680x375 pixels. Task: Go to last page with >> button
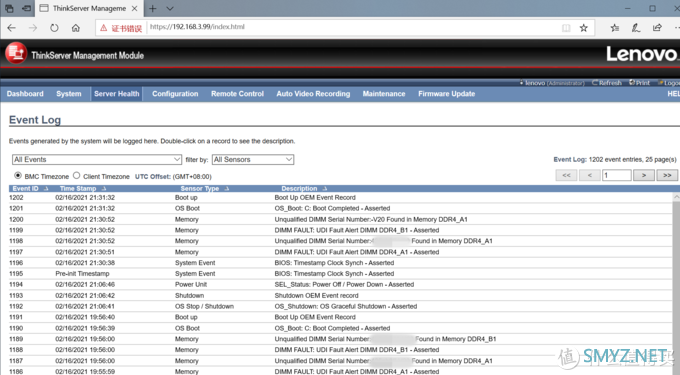tap(667, 175)
